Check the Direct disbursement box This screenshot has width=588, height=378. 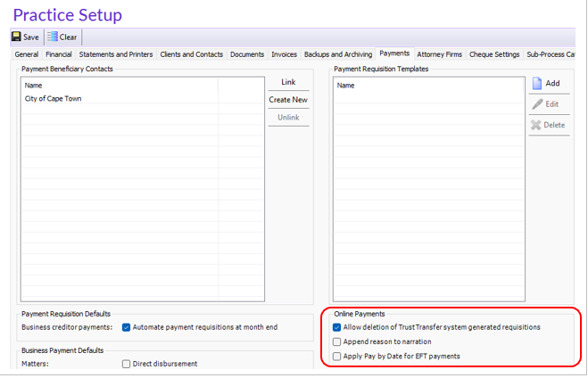pyautogui.click(x=126, y=364)
